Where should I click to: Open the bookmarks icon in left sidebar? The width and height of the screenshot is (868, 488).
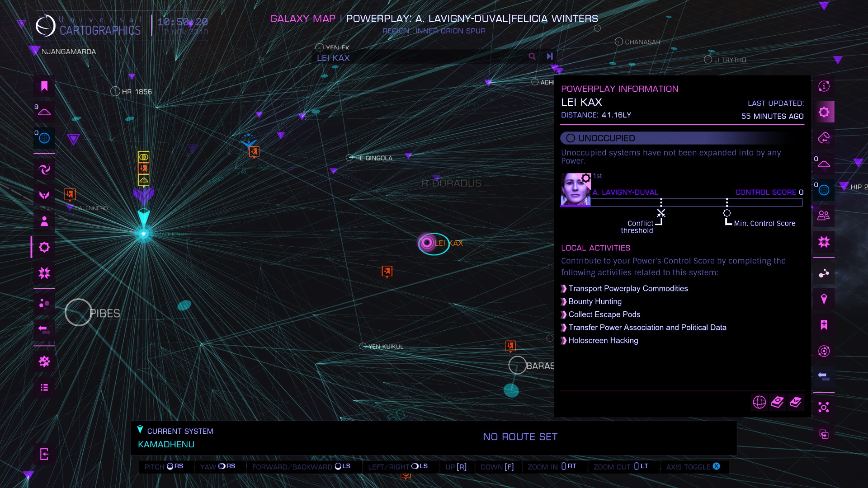[x=44, y=86]
